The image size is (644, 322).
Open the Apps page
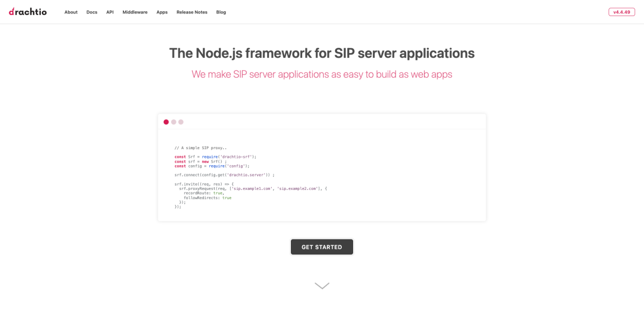click(x=162, y=12)
